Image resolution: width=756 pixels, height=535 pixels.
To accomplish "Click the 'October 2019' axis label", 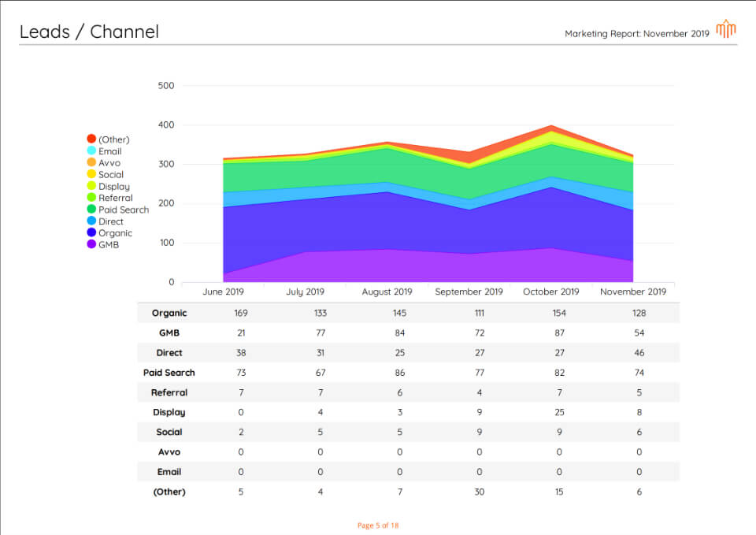I will coord(551,292).
